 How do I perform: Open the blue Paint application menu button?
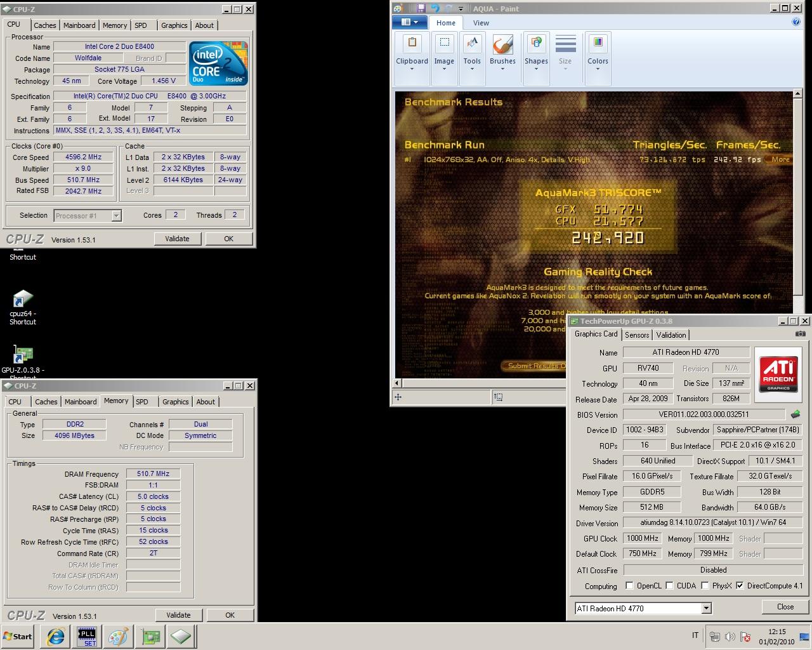coord(409,22)
